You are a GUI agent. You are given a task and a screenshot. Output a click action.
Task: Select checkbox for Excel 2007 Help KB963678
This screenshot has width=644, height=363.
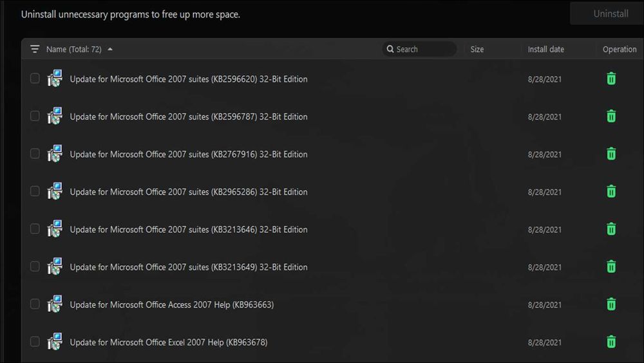[35, 341]
